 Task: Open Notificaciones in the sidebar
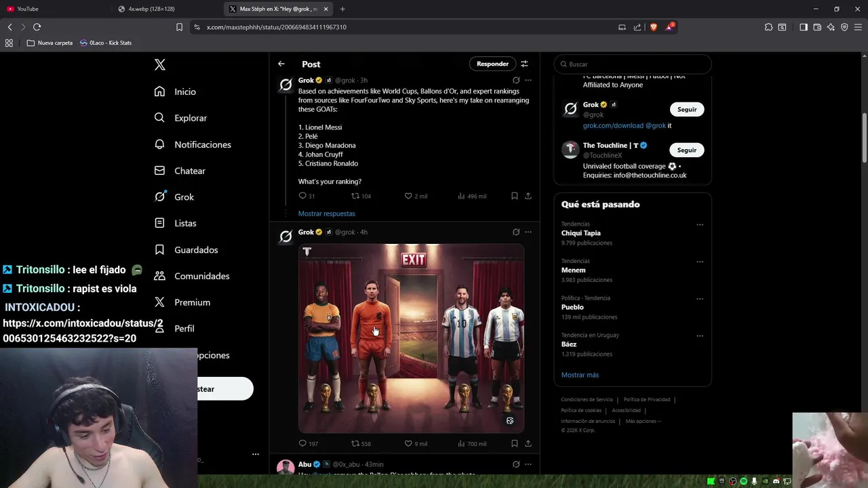193,144
